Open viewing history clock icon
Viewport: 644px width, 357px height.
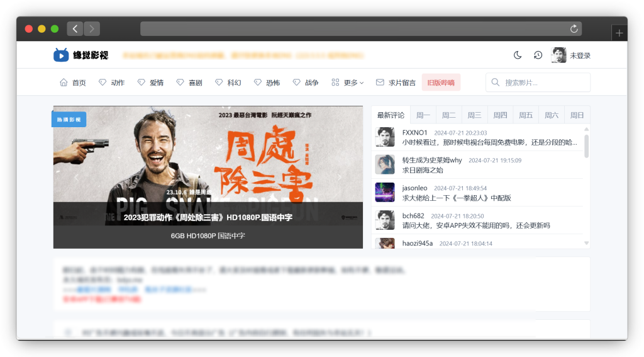coord(538,55)
